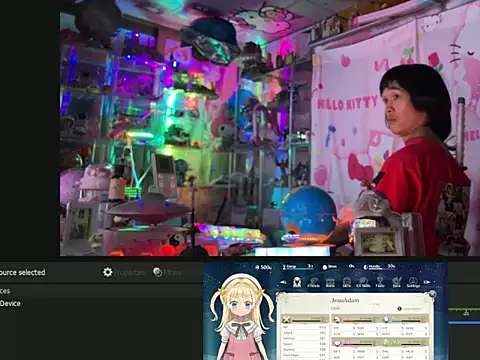Click the purple Morality bar at top
This screenshot has width=480, height=360.
coord(379,267)
